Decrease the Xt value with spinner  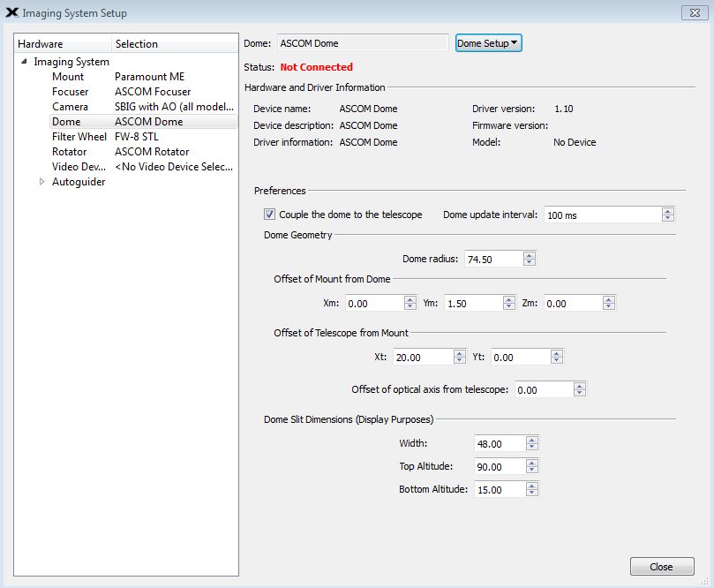[x=460, y=360]
